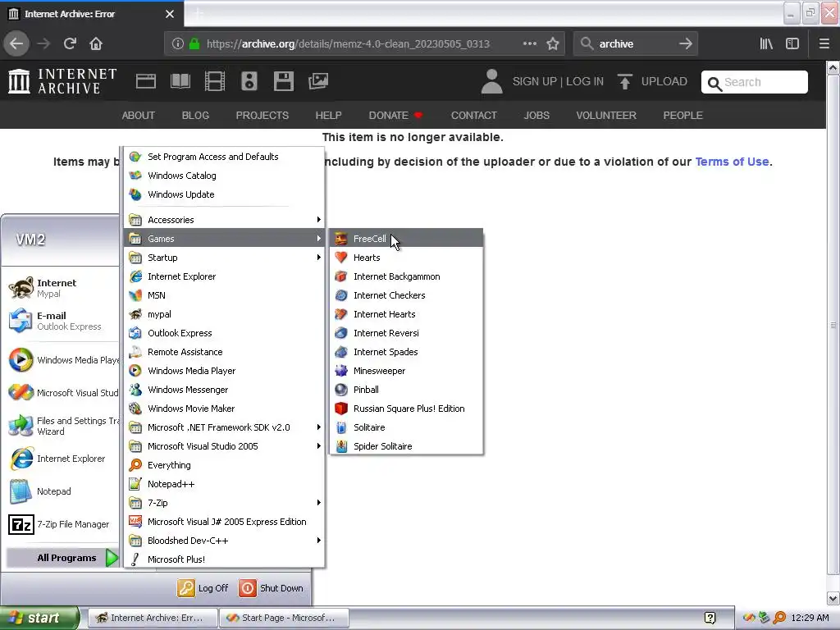Click the Internet Checkers icon
Image resolution: width=840 pixels, height=630 pixels.
click(x=341, y=295)
